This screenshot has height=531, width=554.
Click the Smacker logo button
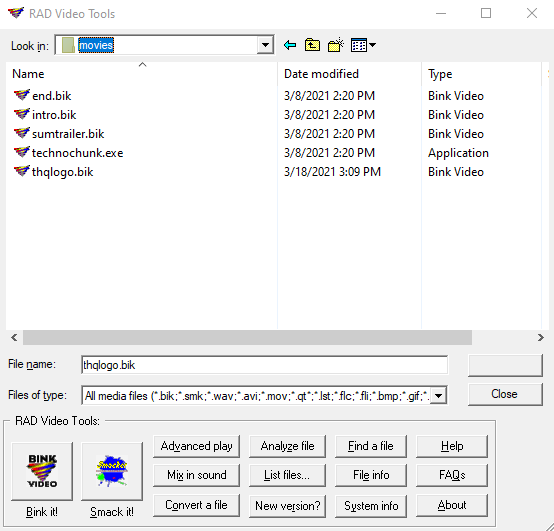(x=112, y=471)
